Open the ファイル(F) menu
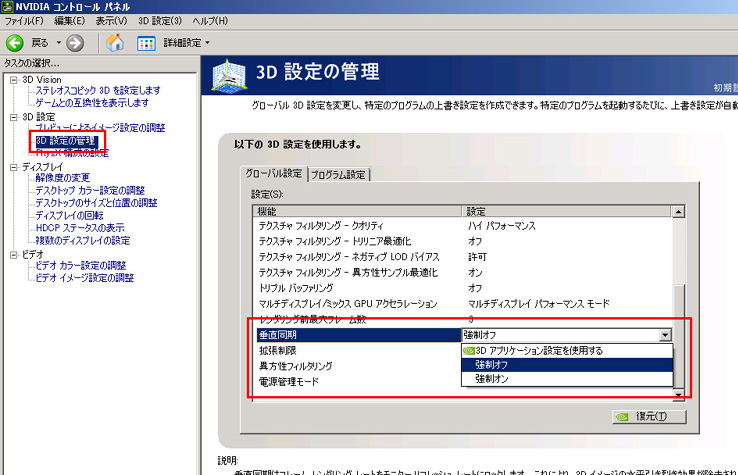 click(x=24, y=21)
